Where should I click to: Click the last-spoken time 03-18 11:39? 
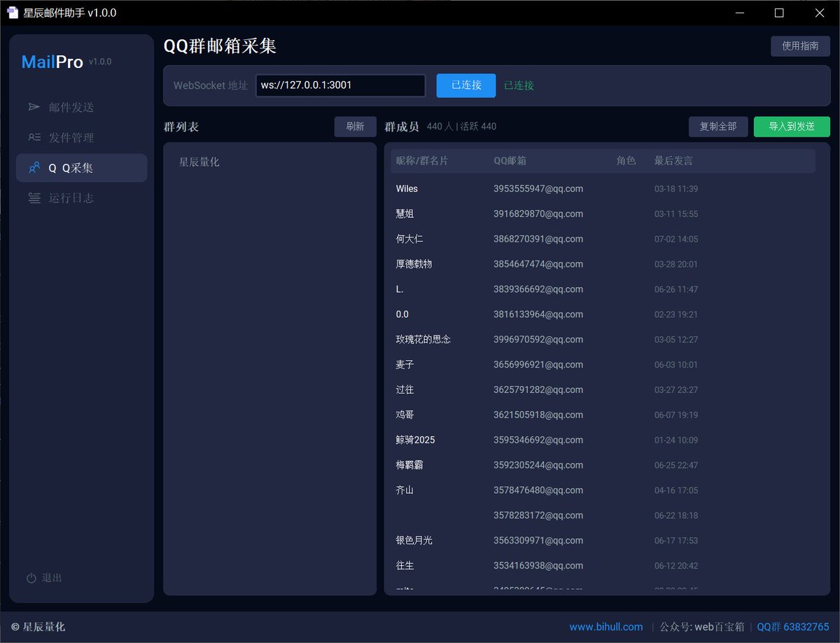[676, 189]
